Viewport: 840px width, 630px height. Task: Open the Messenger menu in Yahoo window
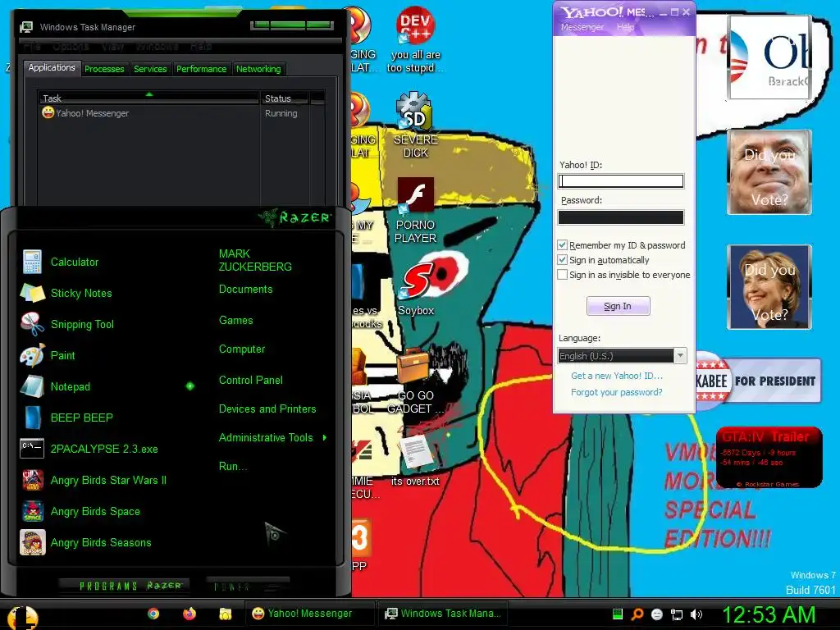pyautogui.click(x=582, y=27)
